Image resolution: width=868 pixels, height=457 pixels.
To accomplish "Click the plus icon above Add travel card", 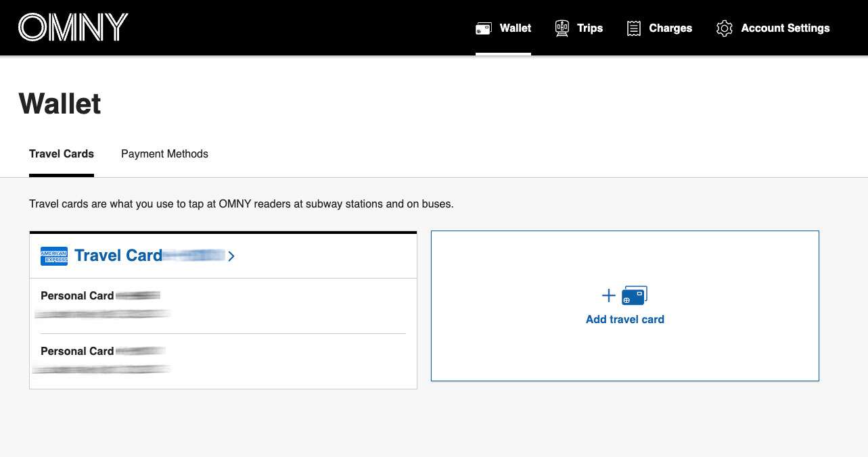I will [x=609, y=295].
